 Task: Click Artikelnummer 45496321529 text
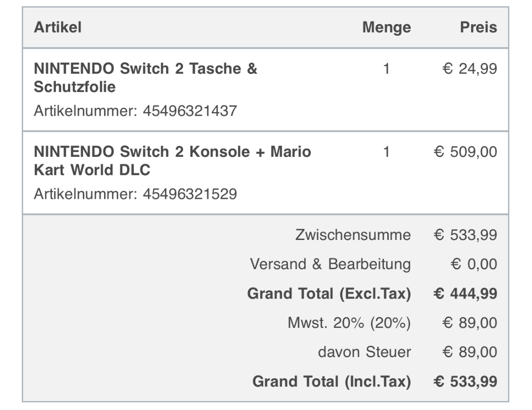[135, 194]
